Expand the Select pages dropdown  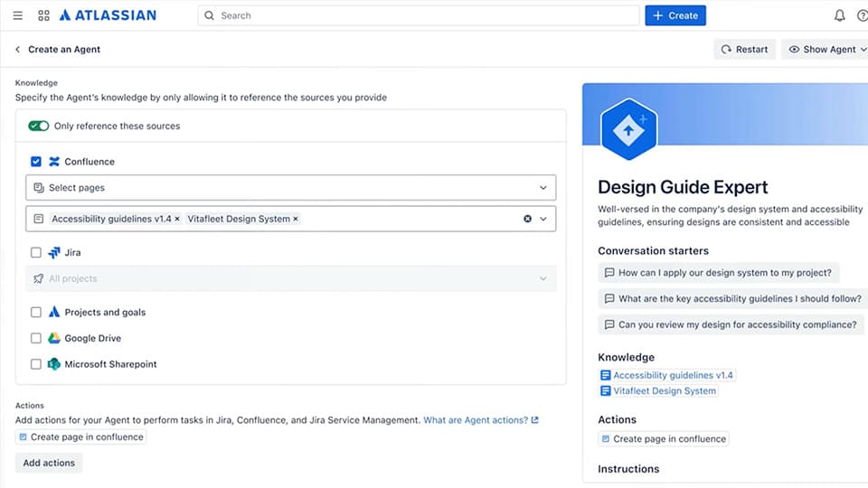click(543, 188)
